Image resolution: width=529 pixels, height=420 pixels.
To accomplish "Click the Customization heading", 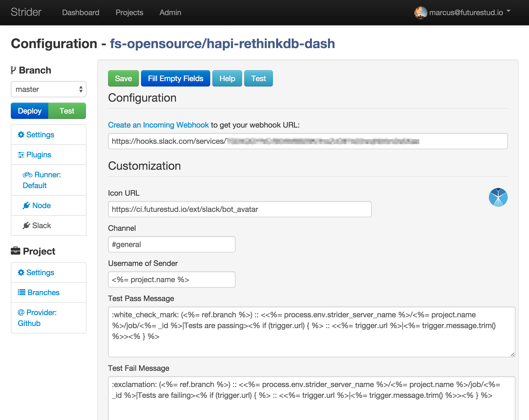I will pos(145,166).
